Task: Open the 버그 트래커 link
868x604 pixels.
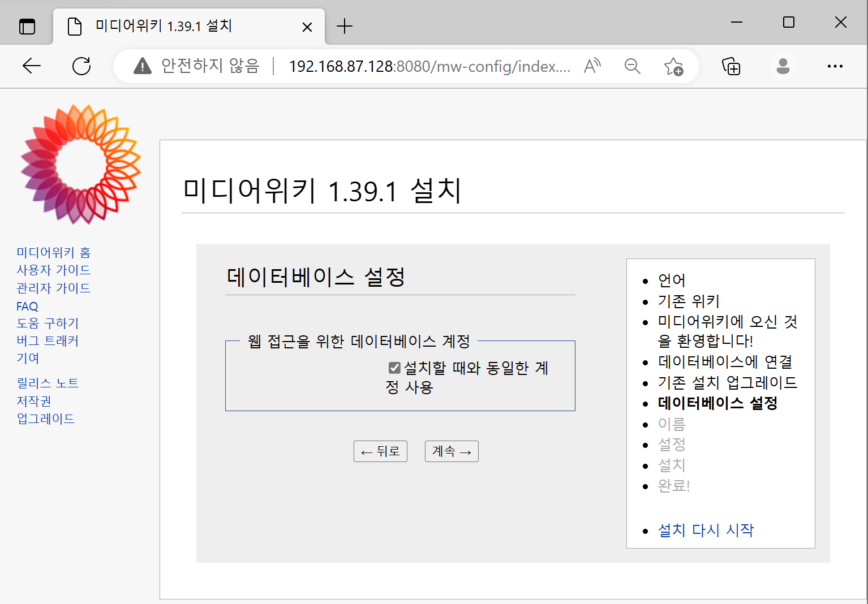Action: coord(48,340)
